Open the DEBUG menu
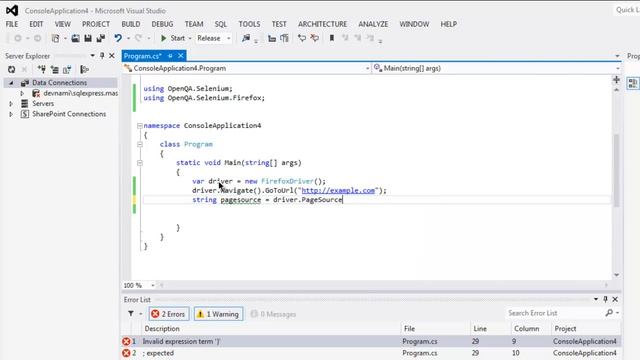Screen dimensions: 640x360 click(162, 24)
